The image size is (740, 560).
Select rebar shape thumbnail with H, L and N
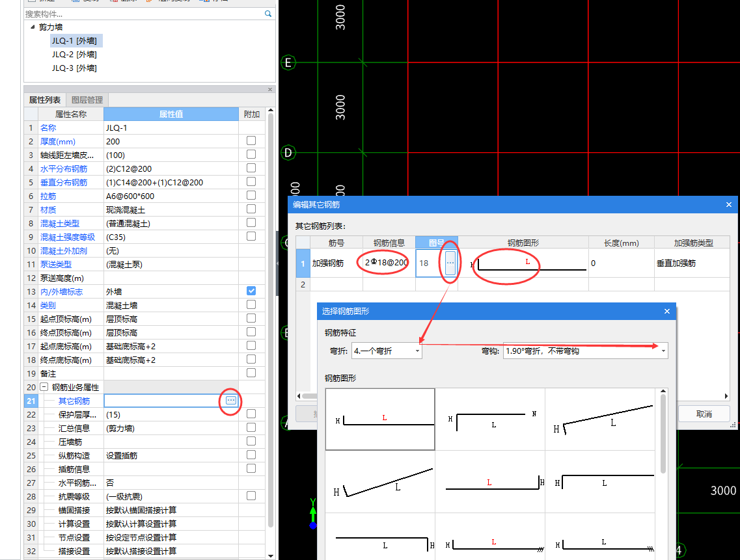pyautogui.click(x=490, y=419)
